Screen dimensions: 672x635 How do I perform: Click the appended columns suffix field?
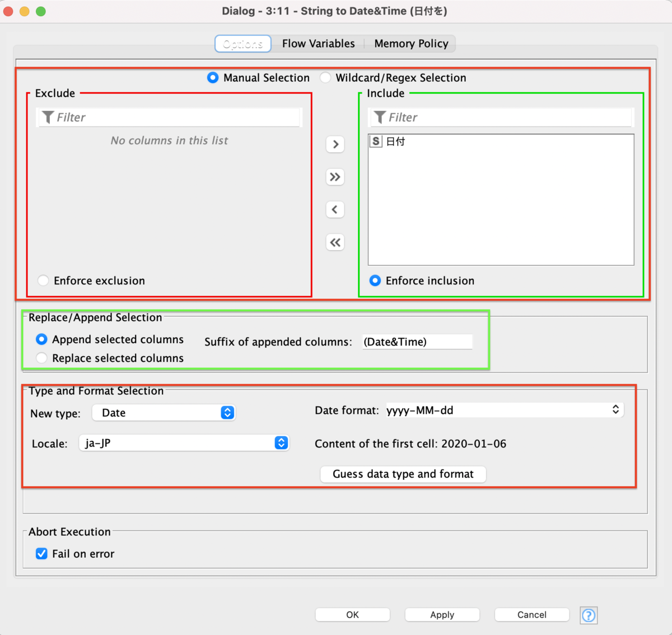[417, 342]
